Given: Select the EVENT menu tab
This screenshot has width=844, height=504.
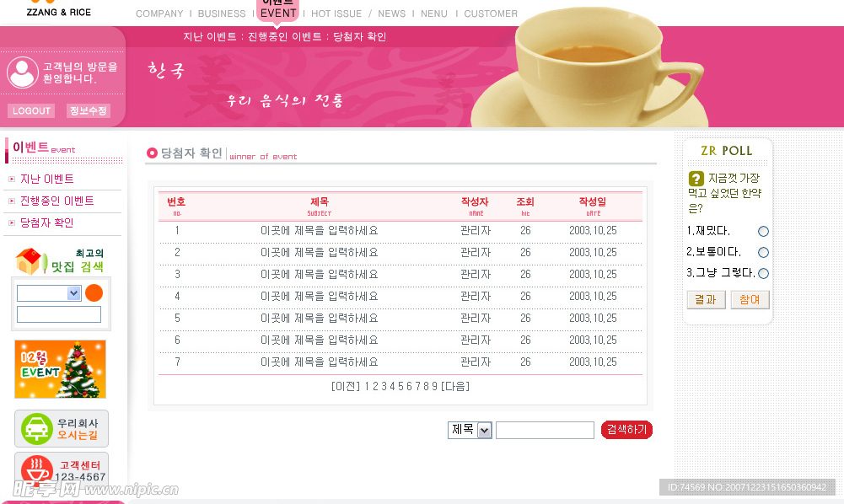Looking at the screenshot, I should (x=278, y=13).
